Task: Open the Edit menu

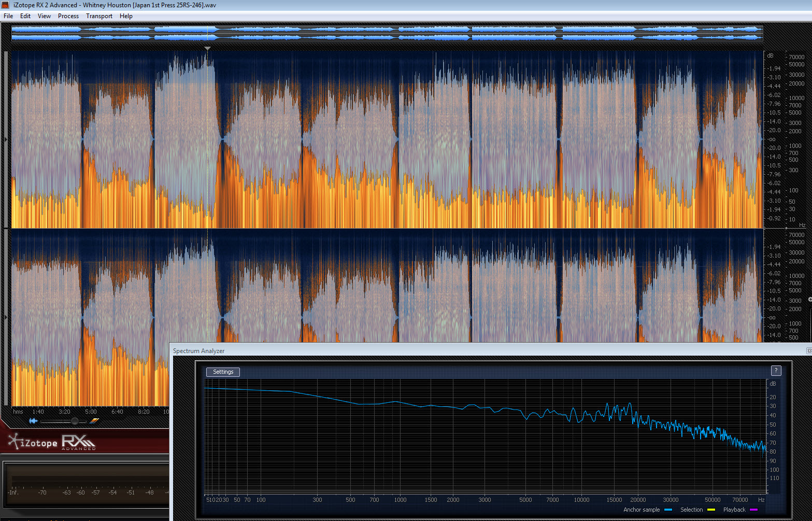Action: coord(25,16)
